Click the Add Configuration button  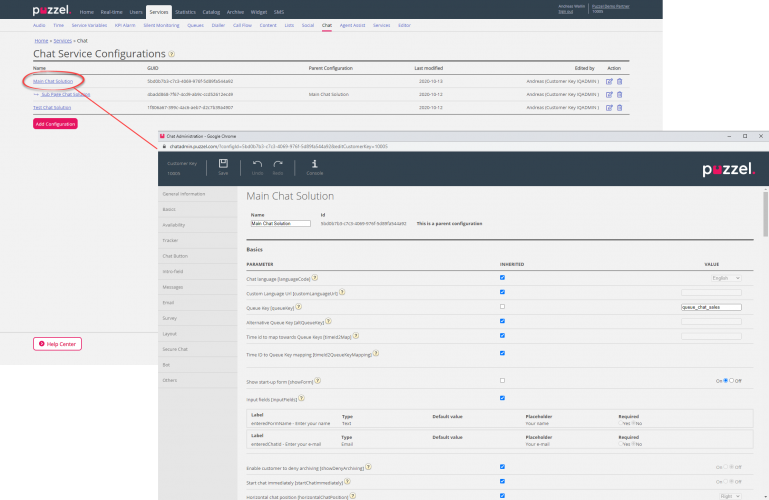point(55,124)
